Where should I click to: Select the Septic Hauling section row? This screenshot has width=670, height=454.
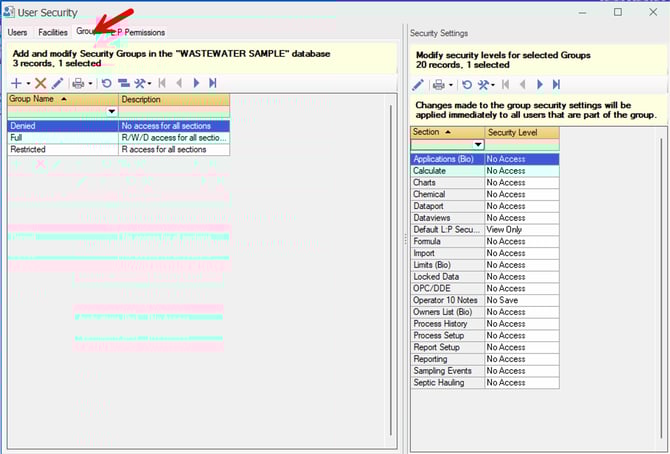pos(447,382)
